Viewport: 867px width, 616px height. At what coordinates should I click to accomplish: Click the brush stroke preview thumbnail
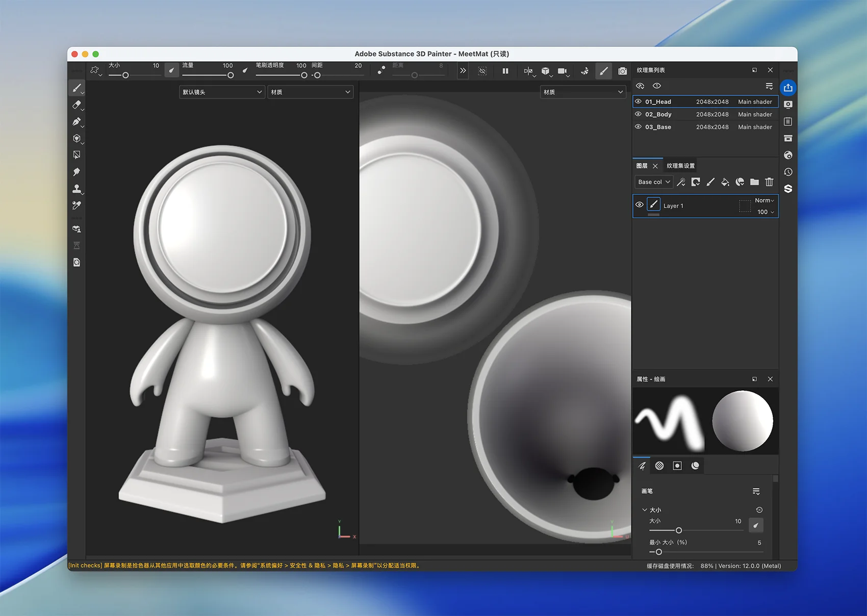pyautogui.click(x=669, y=422)
